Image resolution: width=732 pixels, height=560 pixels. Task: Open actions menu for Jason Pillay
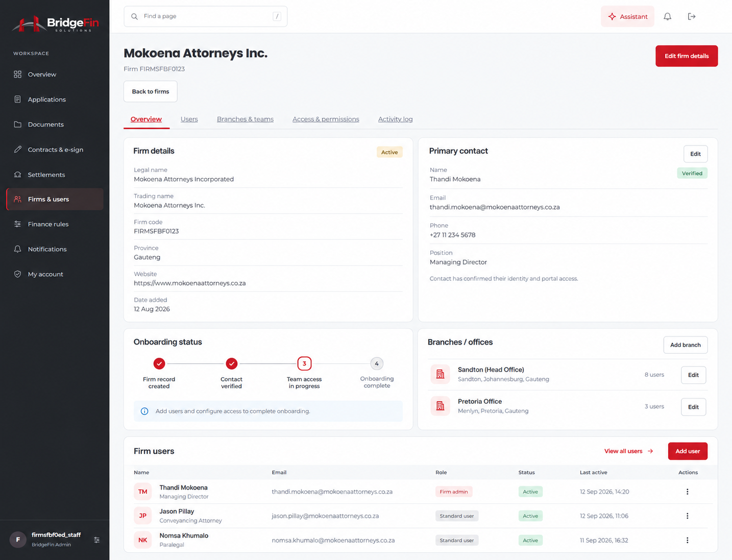(687, 516)
